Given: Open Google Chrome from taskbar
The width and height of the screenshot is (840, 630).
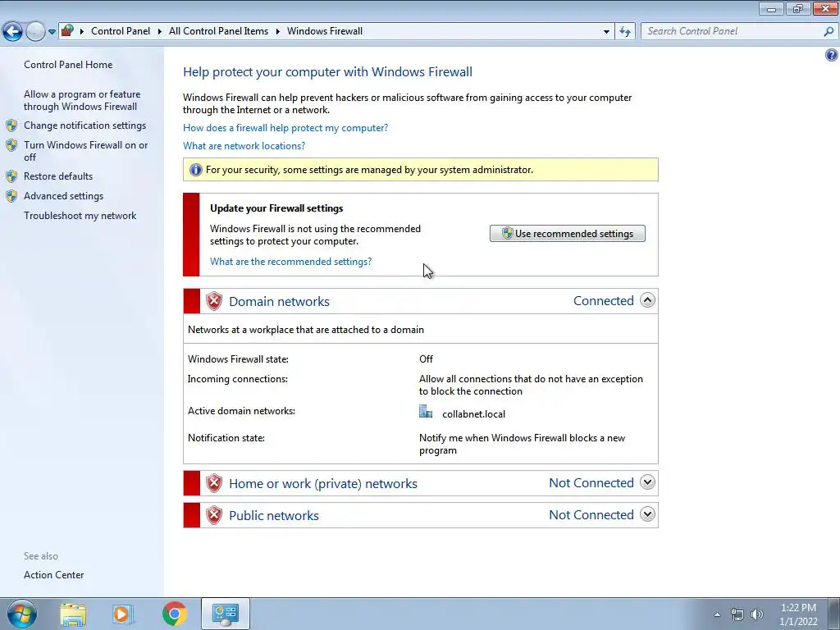Looking at the screenshot, I should point(174,614).
